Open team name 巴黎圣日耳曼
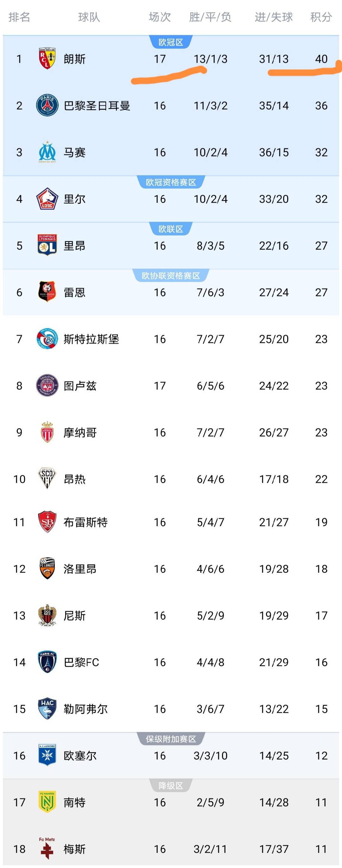This screenshot has height=868, width=342. (x=97, y=106)
